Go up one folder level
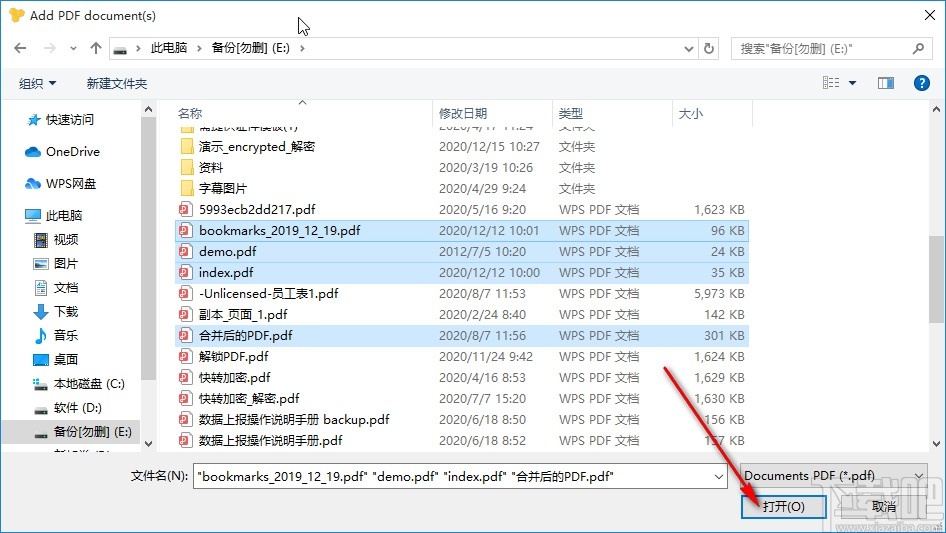This screenshot has height=533, width=946. point(95,48)
